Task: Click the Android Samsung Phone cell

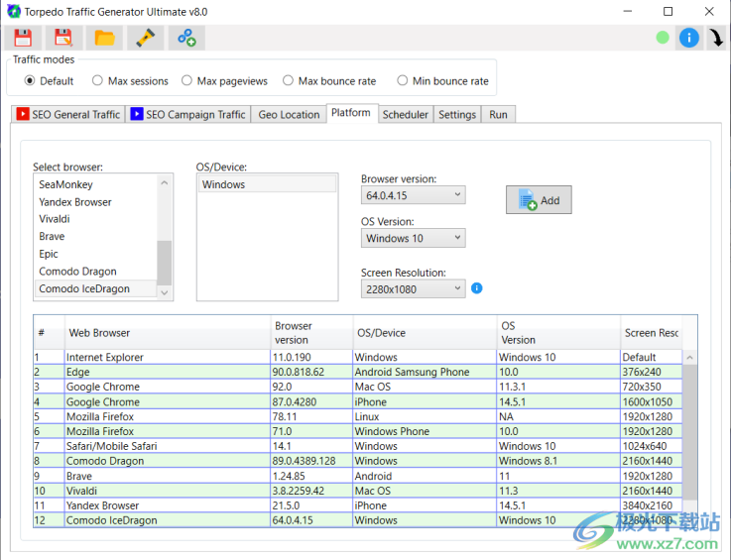Action: 425,372
